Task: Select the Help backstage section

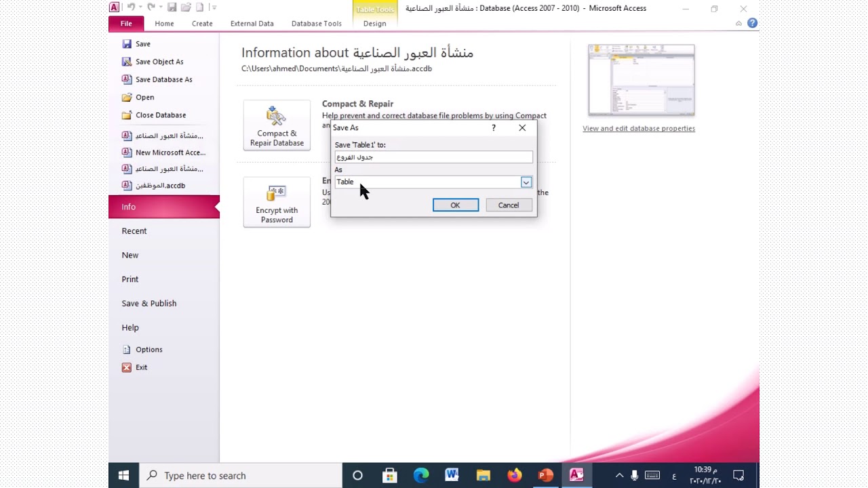Action: pyautogui.click(x=130, y=327)
